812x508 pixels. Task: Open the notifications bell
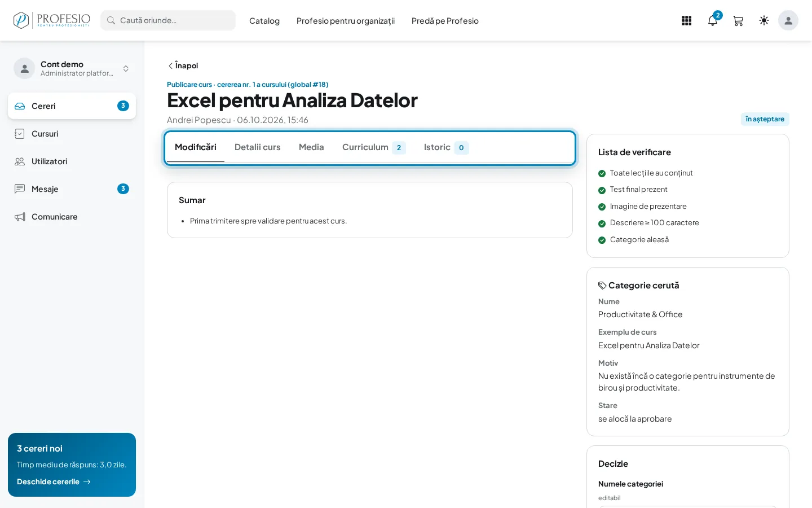[x=713, y=21]
